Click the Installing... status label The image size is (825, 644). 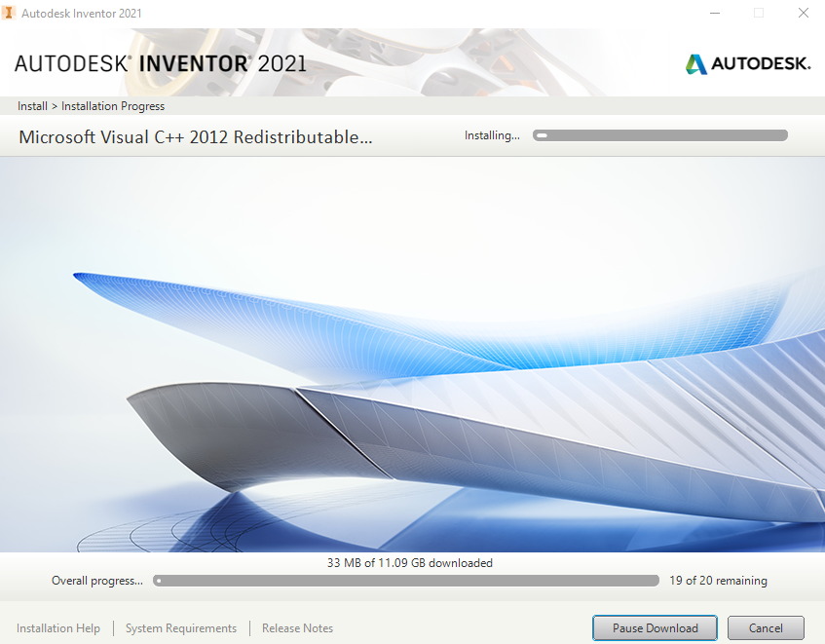492,135
